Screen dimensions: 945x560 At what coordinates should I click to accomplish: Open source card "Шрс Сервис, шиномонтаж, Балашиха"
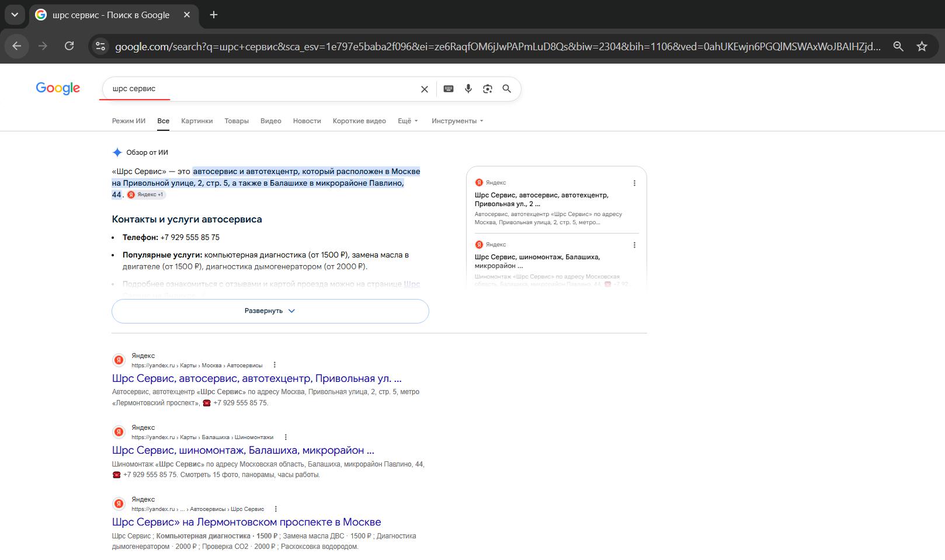[x=537, y=261]
